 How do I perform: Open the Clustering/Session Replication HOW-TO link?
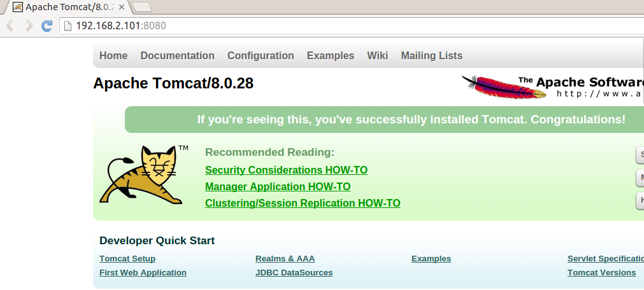click(x=303, y=203)
